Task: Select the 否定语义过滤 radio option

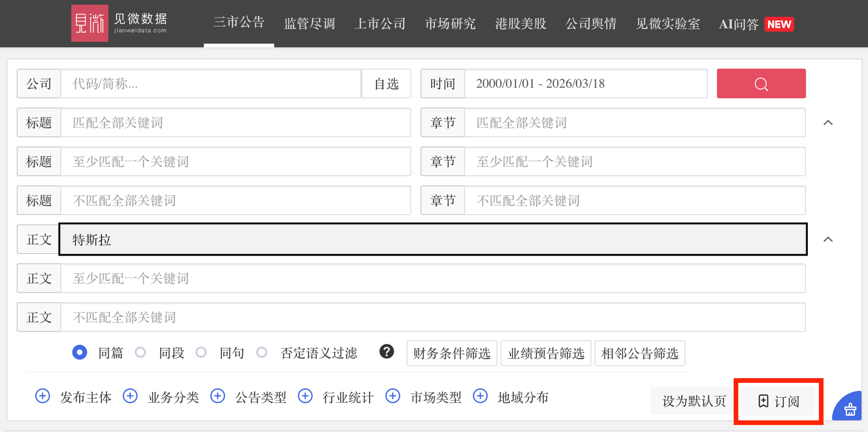Action: point(262,353)
